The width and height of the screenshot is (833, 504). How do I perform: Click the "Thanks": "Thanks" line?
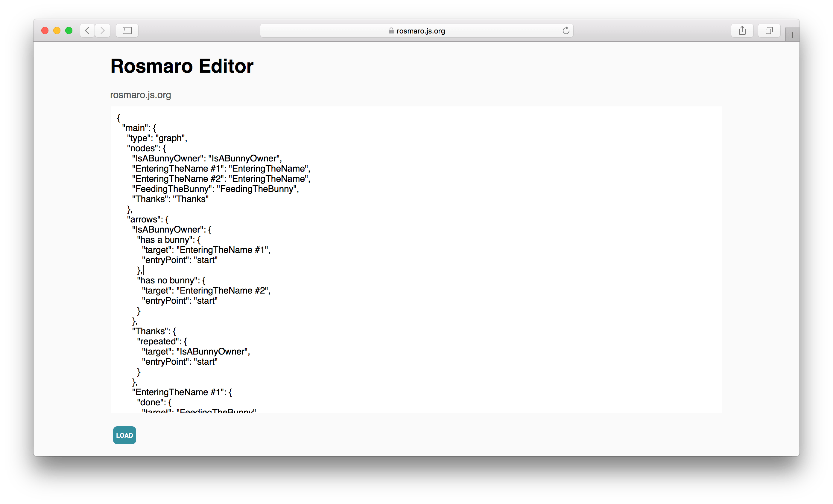point(170,199)
